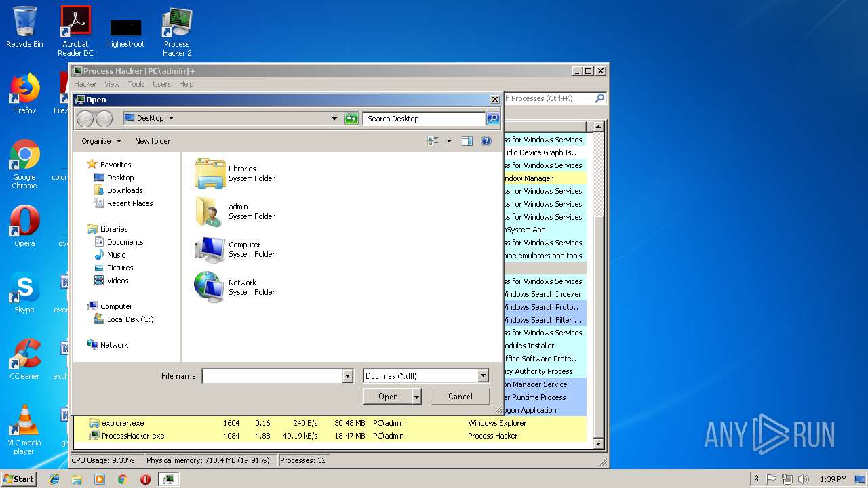
Task: Launch Opera desktop shortcut
Action: point(24,226)
